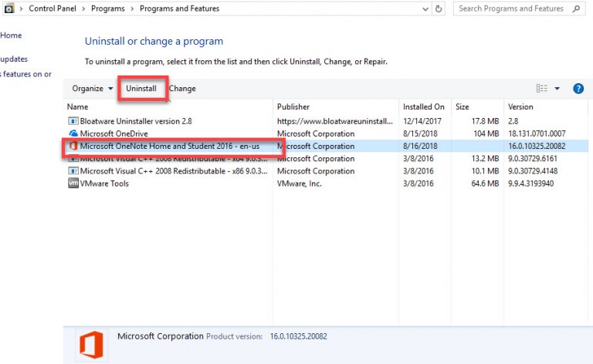Sort by the Version column header

pos(520,107)
